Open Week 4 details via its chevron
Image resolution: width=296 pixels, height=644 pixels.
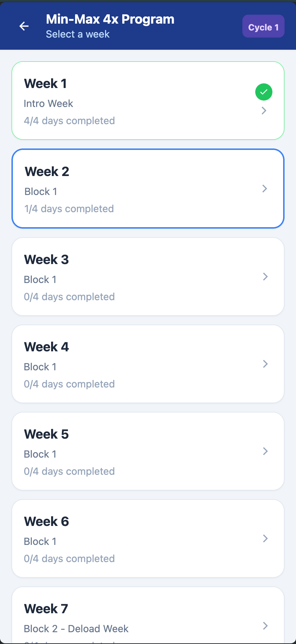(265, 364)
